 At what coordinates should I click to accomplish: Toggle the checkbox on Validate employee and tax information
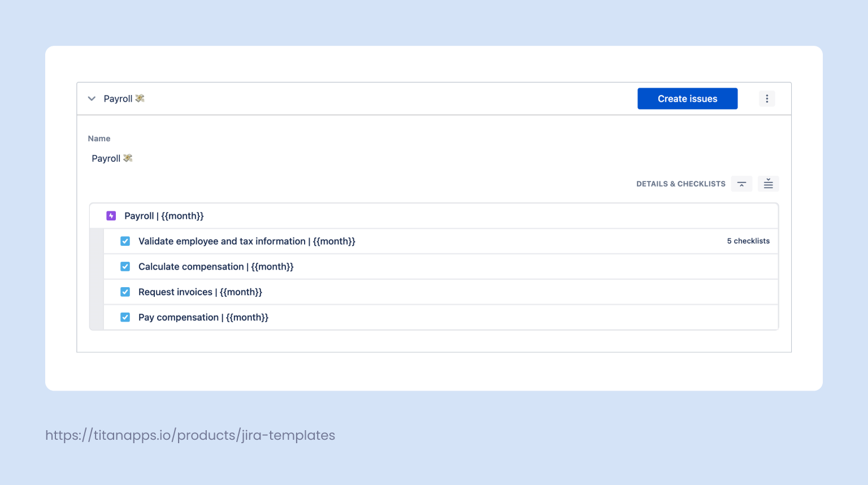click(125, 241)
